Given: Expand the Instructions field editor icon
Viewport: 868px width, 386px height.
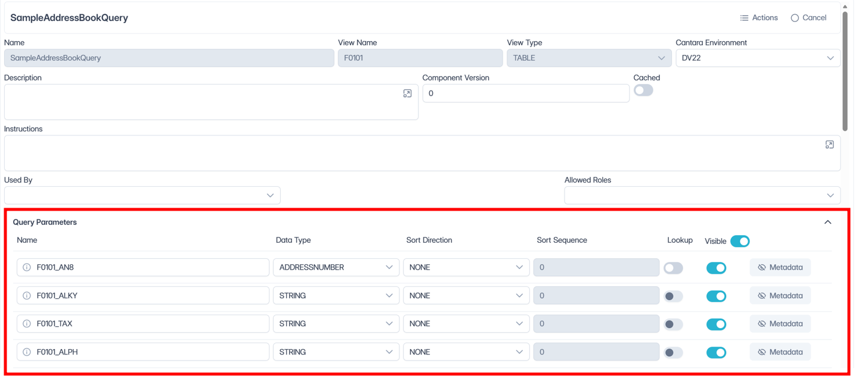Looking at the screenshot, I should 829,145.
